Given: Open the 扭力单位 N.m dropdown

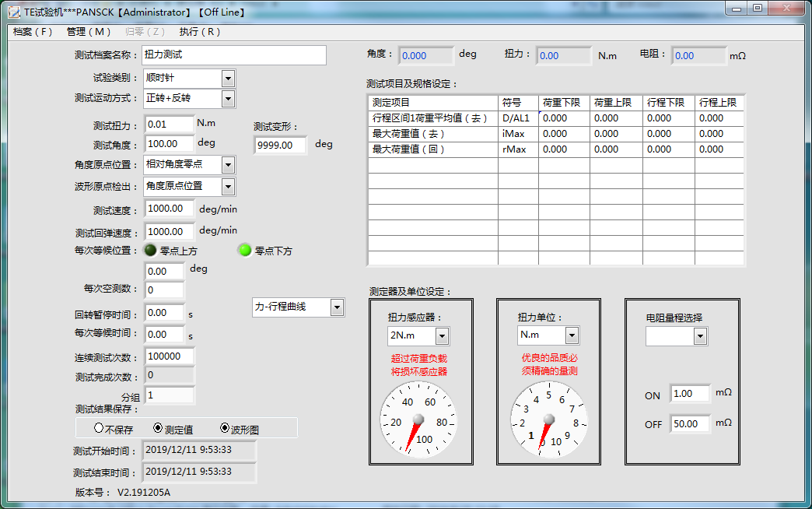Looking at the screenshot, I should 572,335.
